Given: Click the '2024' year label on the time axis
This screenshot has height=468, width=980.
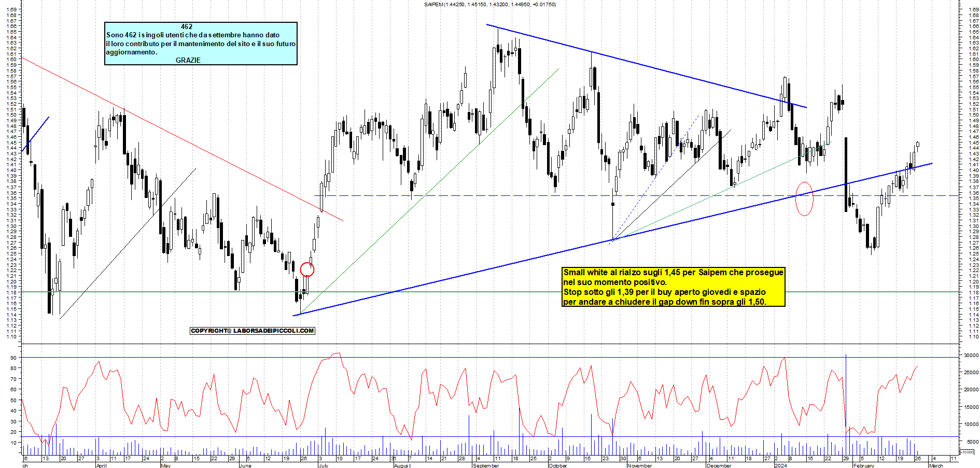Looking at the screenshot, I should (780, 465).
